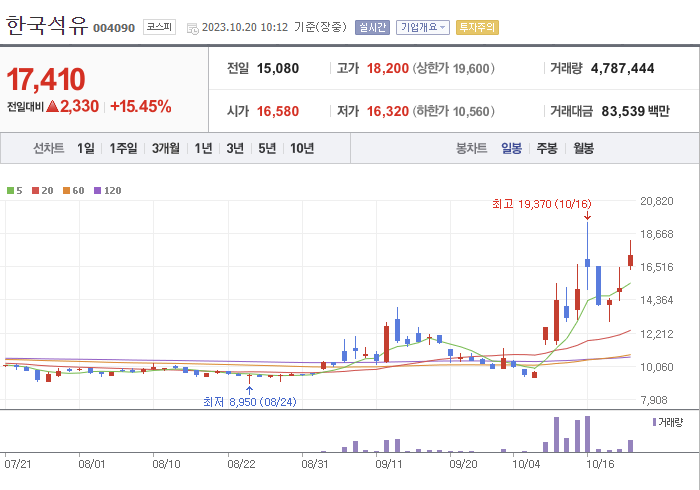Click the 08/22 date axis label
Image resolution: width=700 pixels, height=490 pixels.
coord(241,464)
